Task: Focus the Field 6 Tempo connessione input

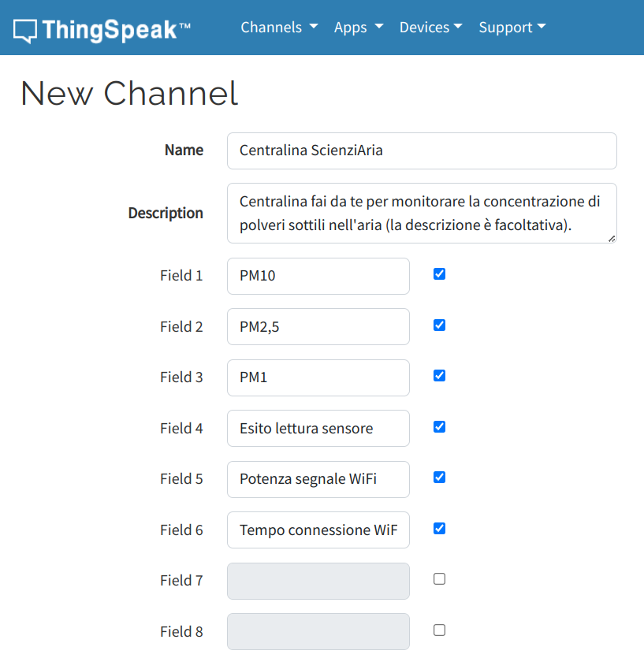Action: 318,530
